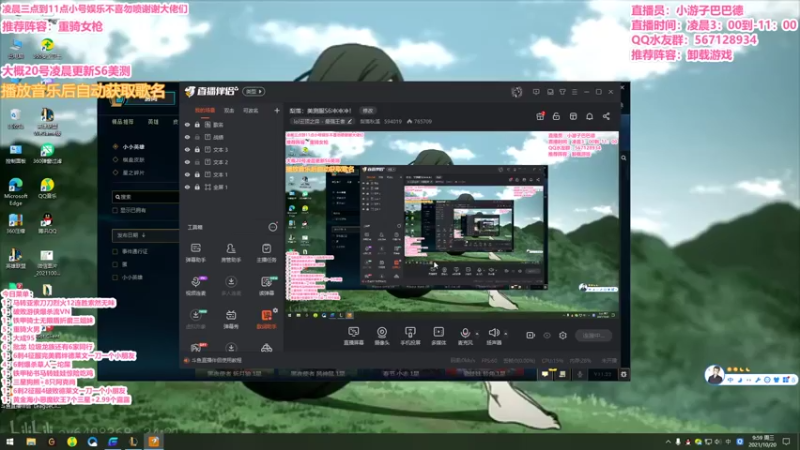
Task: Click the share icon at the top right
Action: 606,116
